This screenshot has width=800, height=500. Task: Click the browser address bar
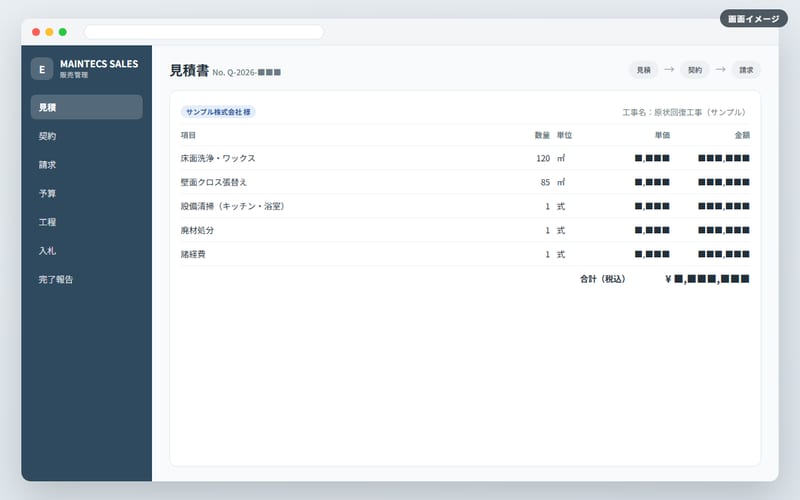pos(204,32)
